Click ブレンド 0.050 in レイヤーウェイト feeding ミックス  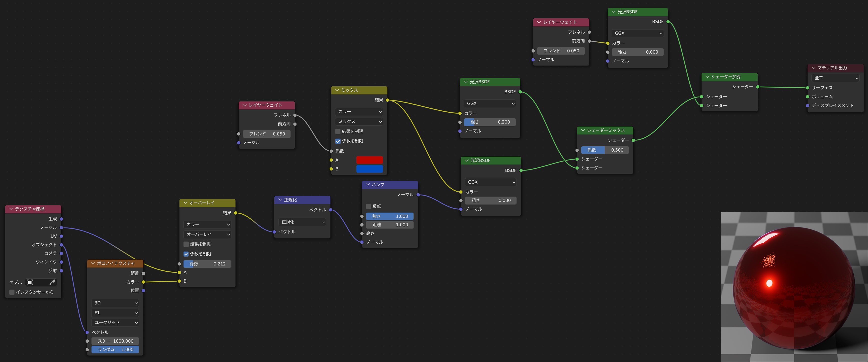[266, 134]
